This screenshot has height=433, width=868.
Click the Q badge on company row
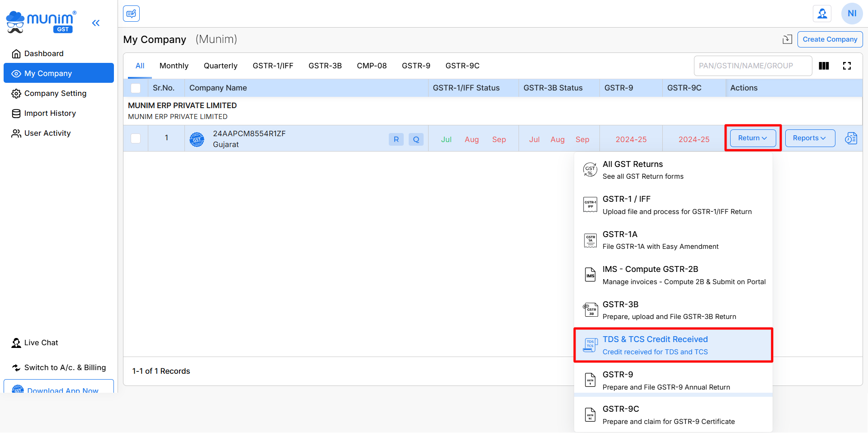[416, 139]
